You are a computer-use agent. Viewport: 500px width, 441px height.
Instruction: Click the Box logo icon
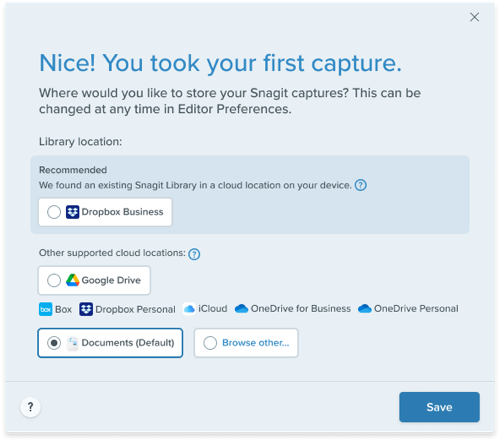pyautogui.click(x=46, y=309)
